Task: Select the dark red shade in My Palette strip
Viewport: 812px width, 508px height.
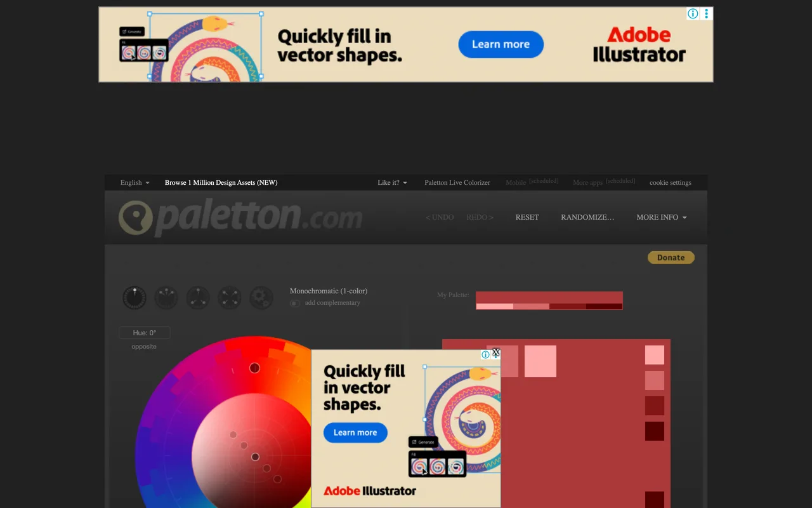Action: (x=568, y=307)
